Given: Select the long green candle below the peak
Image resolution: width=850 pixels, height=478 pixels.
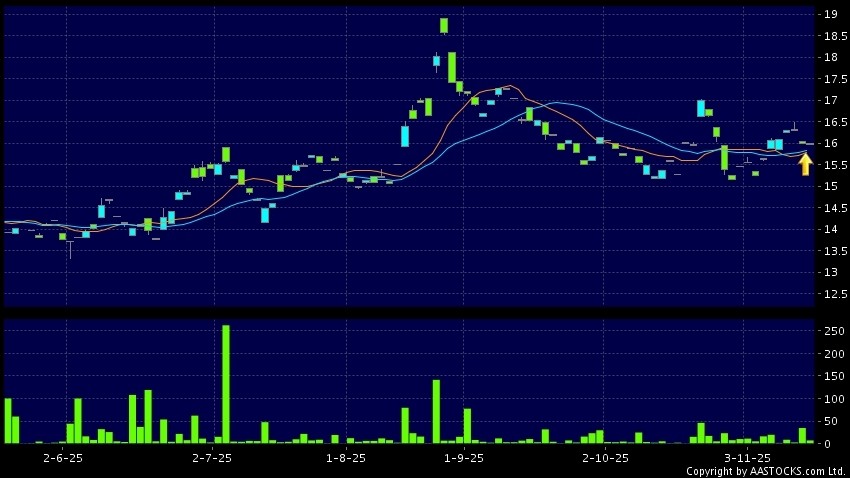Looking at the screenshot, I should pos(452,67).
